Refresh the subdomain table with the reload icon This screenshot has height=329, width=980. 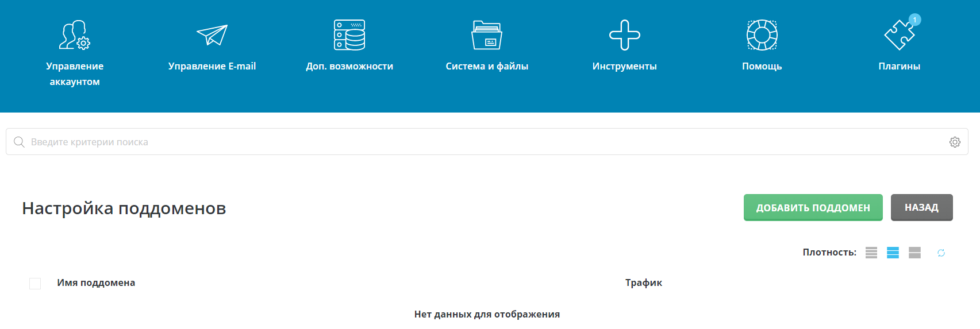[941, 253]
